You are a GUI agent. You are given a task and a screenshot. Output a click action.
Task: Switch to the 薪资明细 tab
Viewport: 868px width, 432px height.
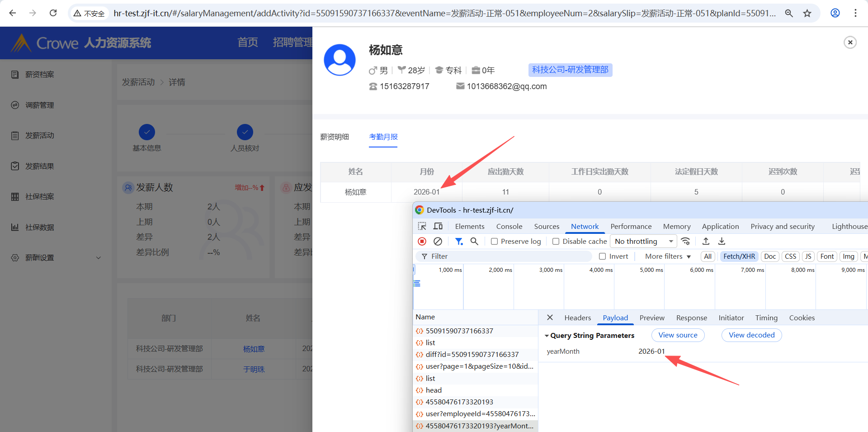click(335, 137)
